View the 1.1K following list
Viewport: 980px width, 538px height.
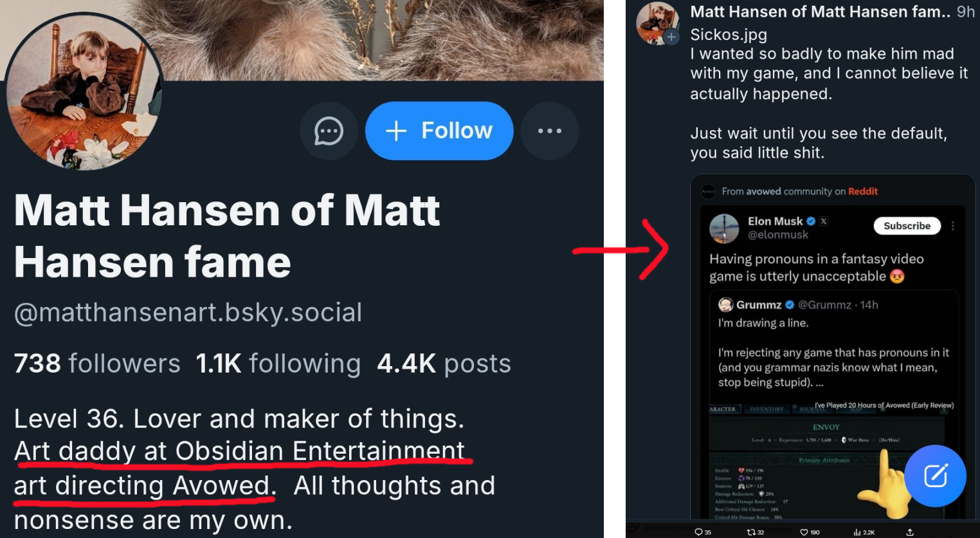click(x=278, y=364)
